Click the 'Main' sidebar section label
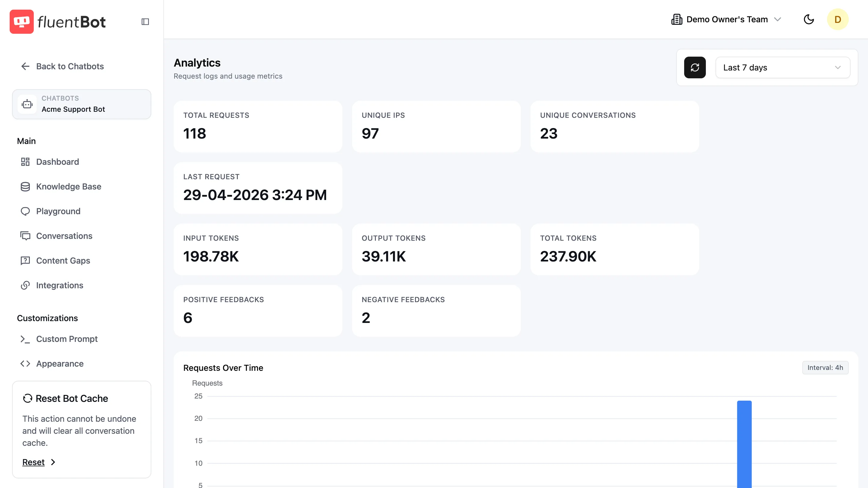Viewport: 868px width, 488px height. click(x=26, y=141)
